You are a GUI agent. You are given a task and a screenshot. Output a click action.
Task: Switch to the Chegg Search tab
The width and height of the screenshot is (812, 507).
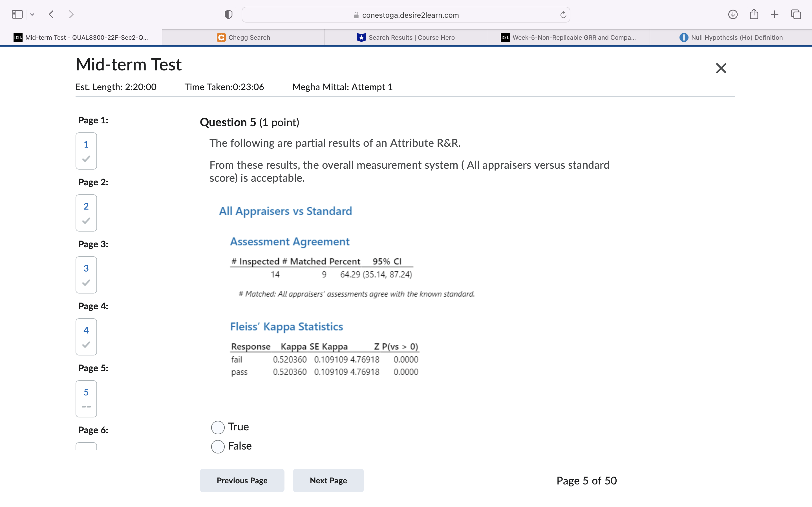(x=243, y=37)
